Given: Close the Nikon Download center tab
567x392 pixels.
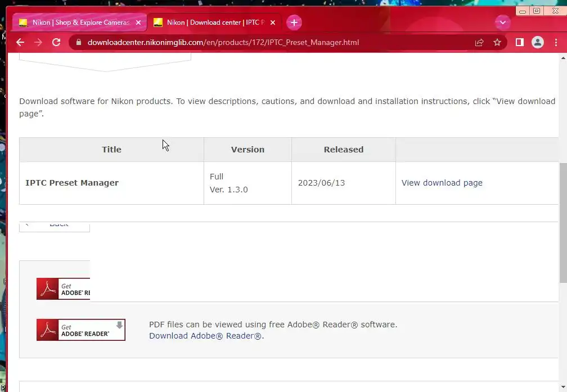Looking at the screenshot, I should 273,22.
